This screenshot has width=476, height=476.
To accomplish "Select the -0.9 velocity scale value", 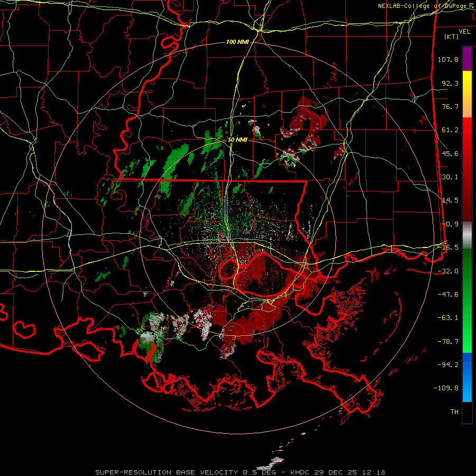I will (450, 224).
